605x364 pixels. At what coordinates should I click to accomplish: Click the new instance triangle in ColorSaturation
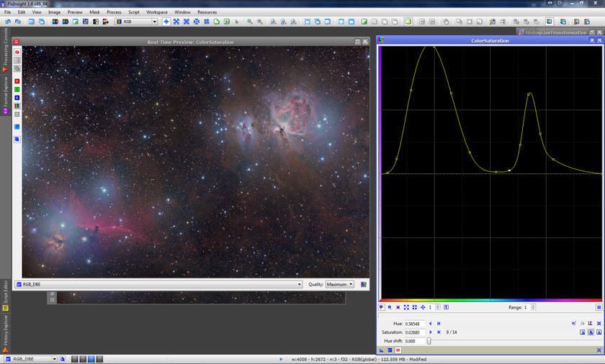pyautogui.click(x=382, y=350)
